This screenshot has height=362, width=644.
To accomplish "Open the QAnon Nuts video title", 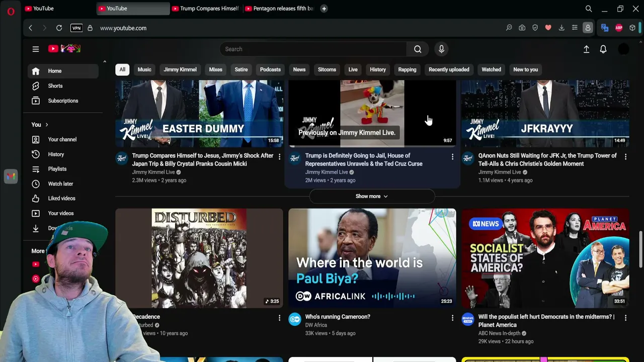I will point(547,159).
